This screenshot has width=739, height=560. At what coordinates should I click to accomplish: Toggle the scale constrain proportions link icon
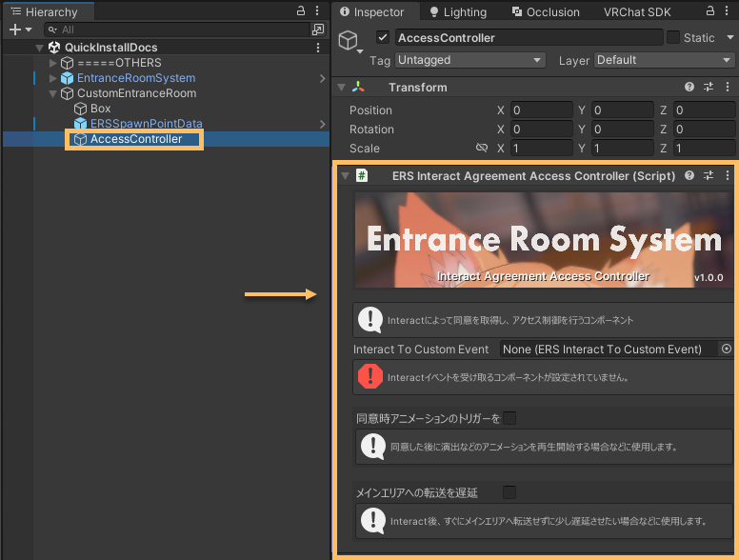pyautogui.click(x=482, y=149)
